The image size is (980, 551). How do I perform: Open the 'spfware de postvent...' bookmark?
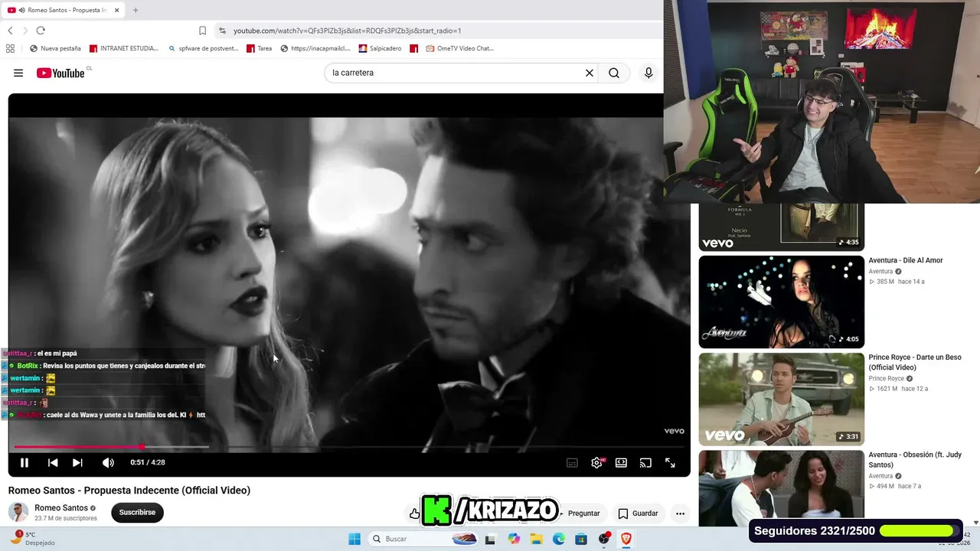[x=203, y=48]
